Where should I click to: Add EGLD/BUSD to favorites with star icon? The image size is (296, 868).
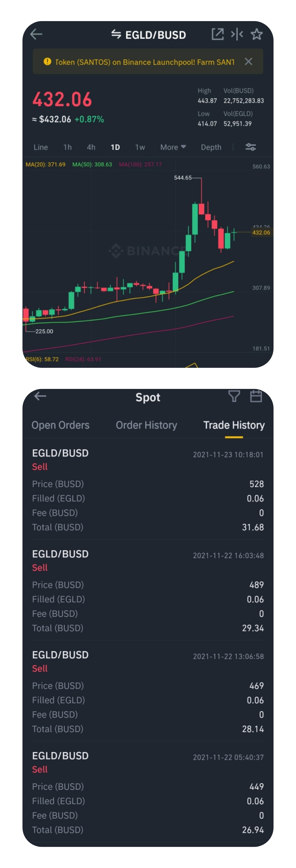[257, 34]
